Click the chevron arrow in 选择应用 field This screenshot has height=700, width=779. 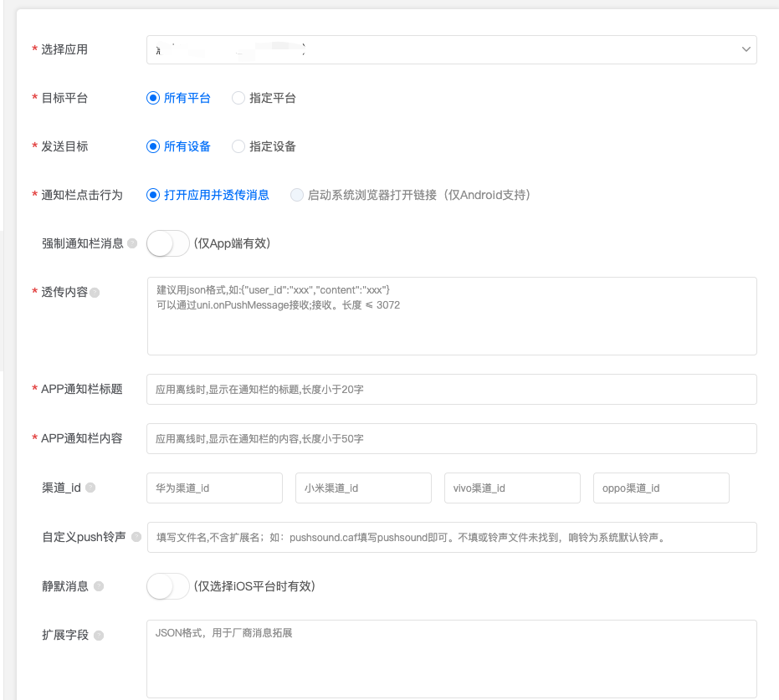click(746, 49)
